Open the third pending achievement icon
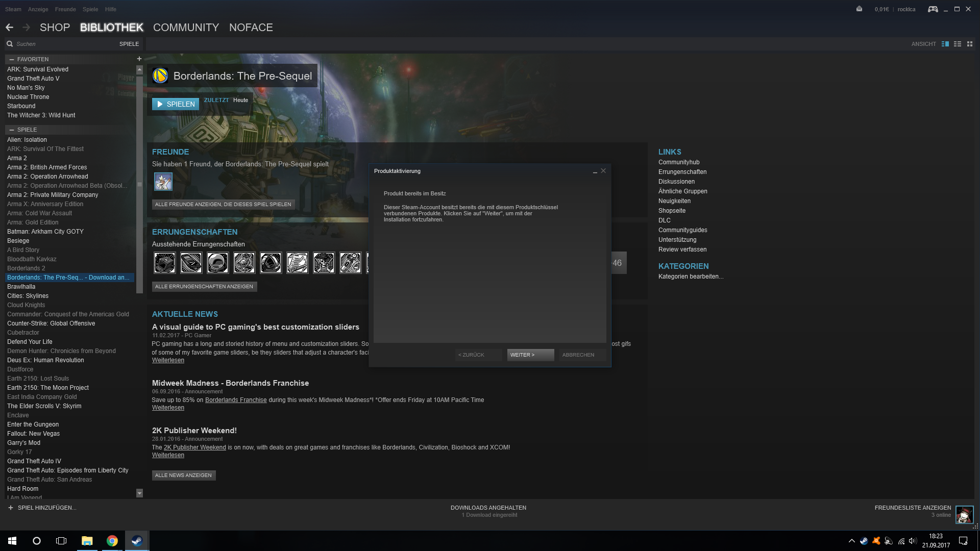Viewport: 980px width, 551px height. 217,263
